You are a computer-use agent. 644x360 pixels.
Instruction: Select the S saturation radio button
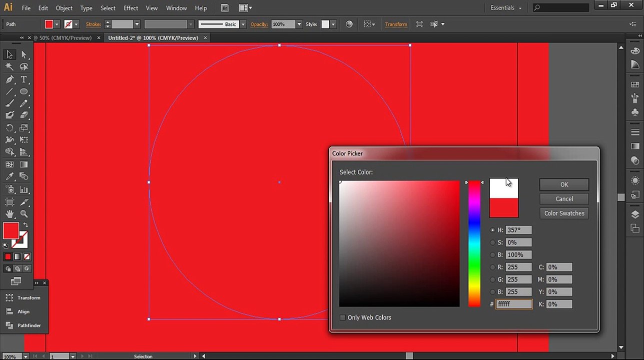(x=493, y=242)
